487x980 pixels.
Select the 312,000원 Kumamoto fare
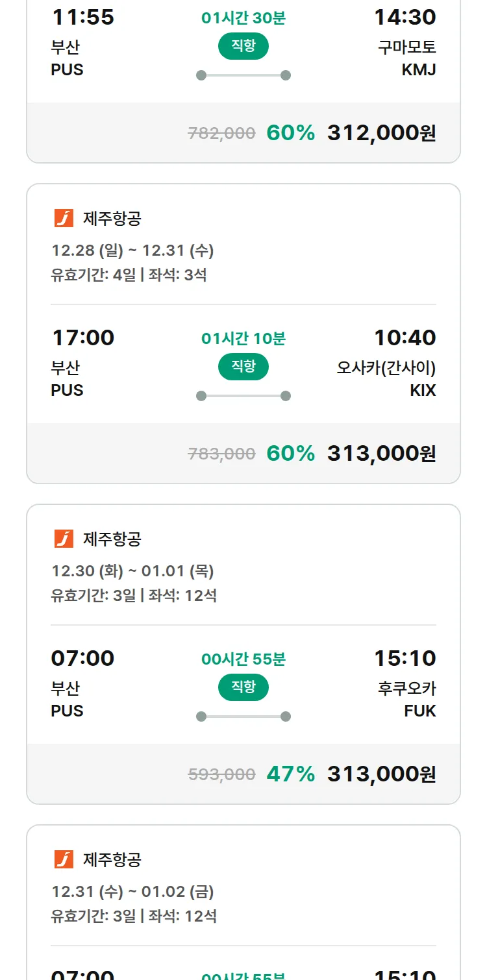coord(381,133)
